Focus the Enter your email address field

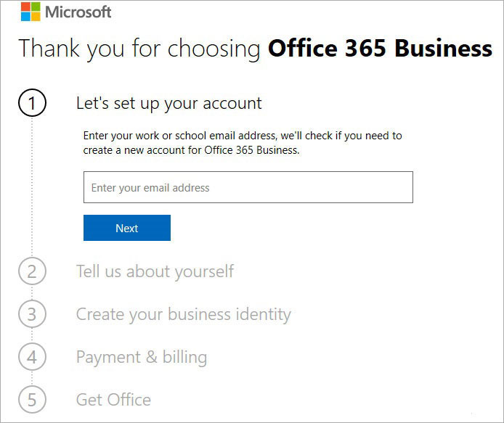click(x=248, y=187)
